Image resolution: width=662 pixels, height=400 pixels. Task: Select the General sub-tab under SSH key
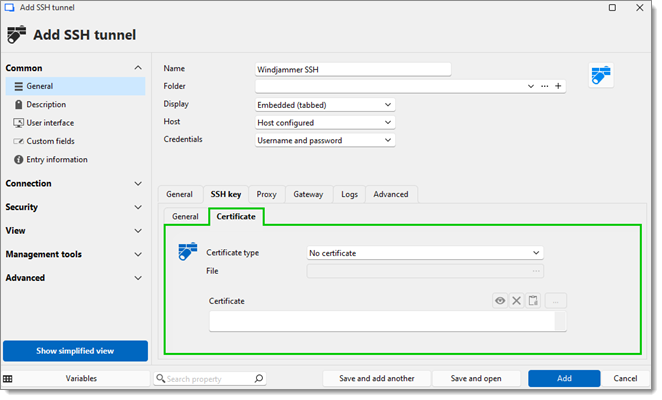click(x=185, y=216)
